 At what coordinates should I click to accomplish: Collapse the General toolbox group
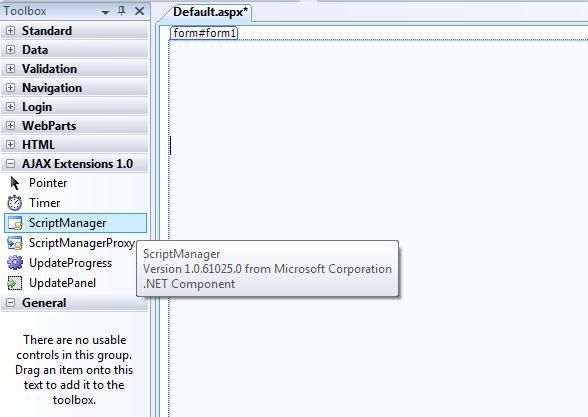pos(10,303)
